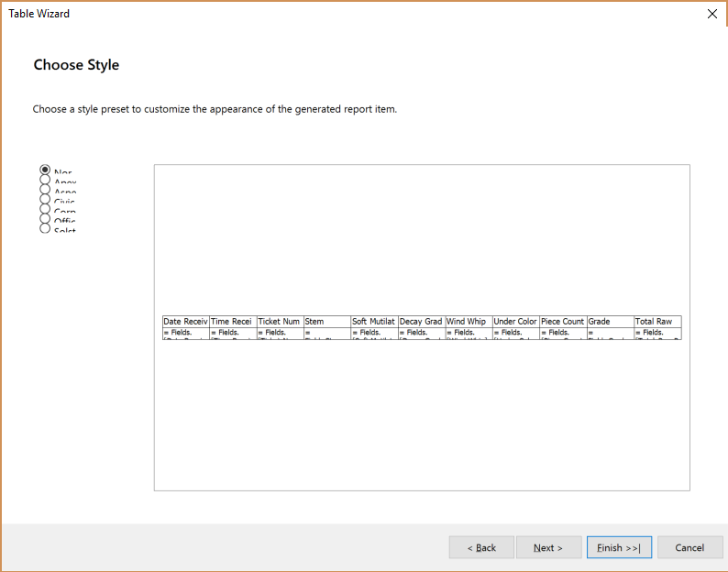The width and height of the screenshot is (728, 572).
Task: Click the Total Raw preview column header
Action: [657, 322]
